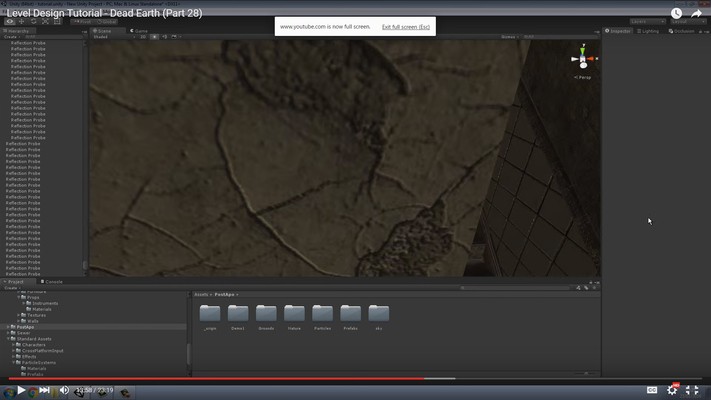The width and height of the screenshot is (711, 400).
Task: Skip to next video in YouTube player
Action: 44,390
